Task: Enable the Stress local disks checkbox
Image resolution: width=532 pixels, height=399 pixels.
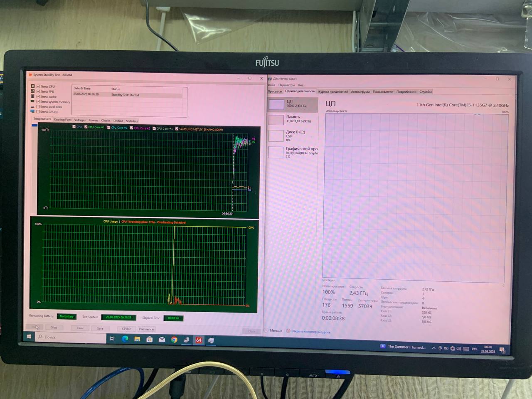Action: click(x=38, y=107)
